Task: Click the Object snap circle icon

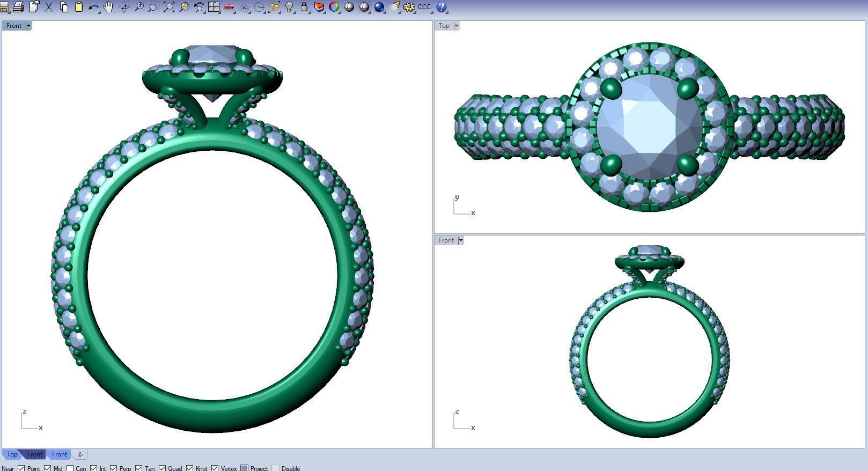Action: 260,7
